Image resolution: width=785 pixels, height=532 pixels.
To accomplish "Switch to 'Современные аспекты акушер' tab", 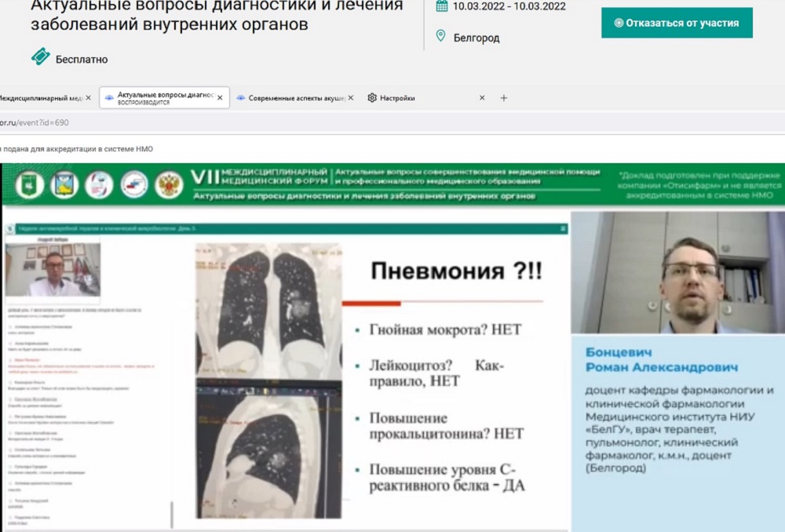I will [x=296, y=98].
